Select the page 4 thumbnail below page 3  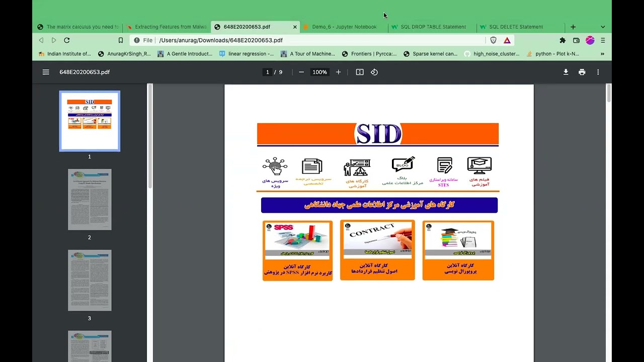[90, 346]
